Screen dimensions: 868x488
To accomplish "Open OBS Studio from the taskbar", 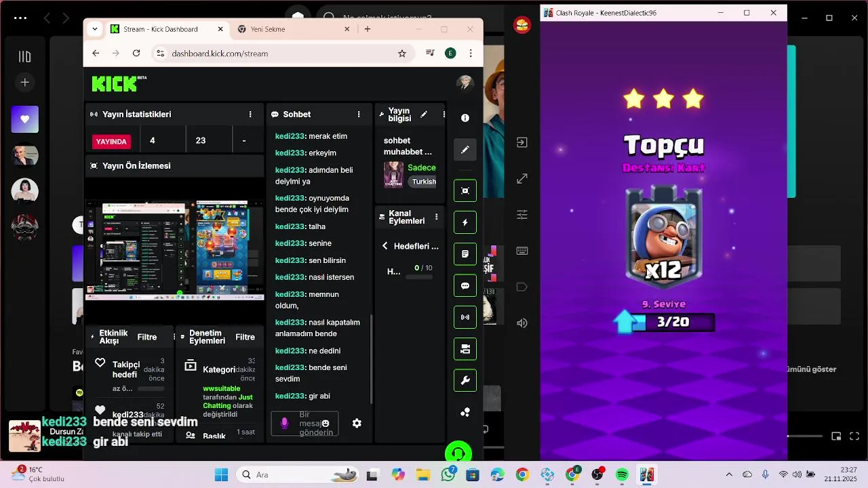I will (x=597, y=475).
